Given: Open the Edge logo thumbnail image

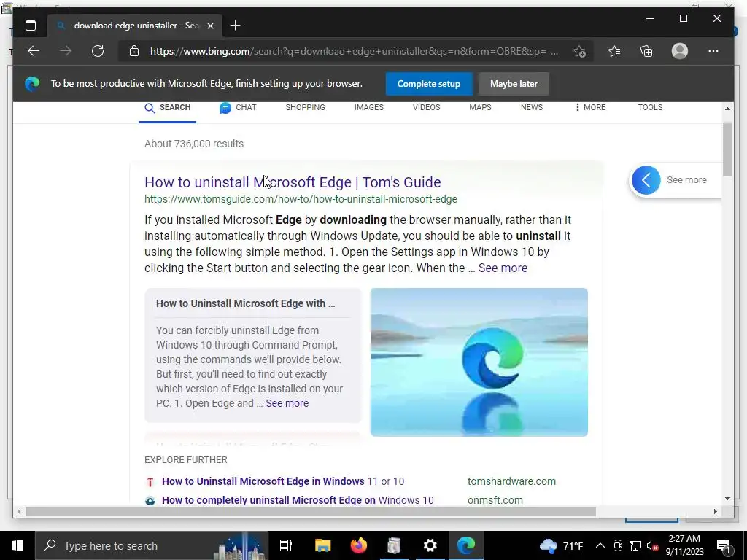Looking at the screenshot, I should (479, 362).
